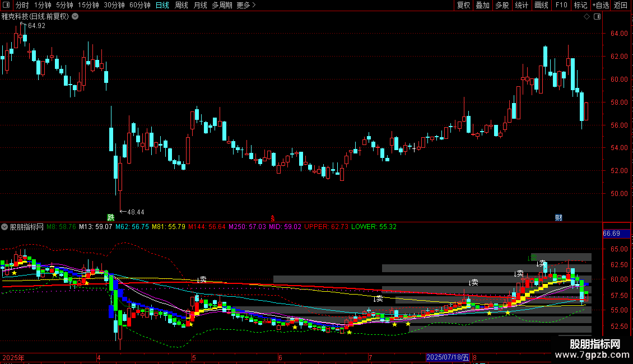633x364 pixels.
Task: Expand the 更多 periods menu
Action: (246, 5)
